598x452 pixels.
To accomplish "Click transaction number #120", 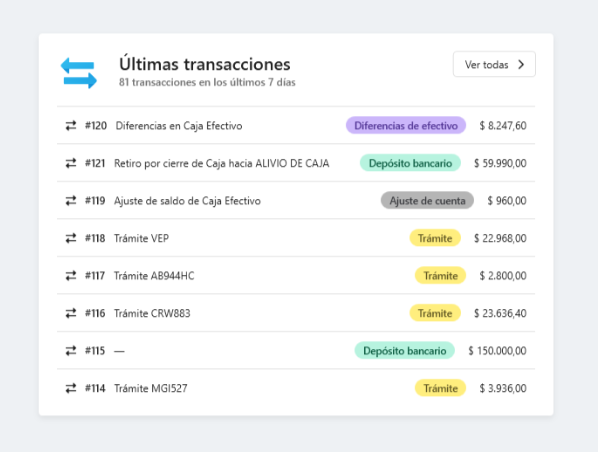I will pos(96,126).
